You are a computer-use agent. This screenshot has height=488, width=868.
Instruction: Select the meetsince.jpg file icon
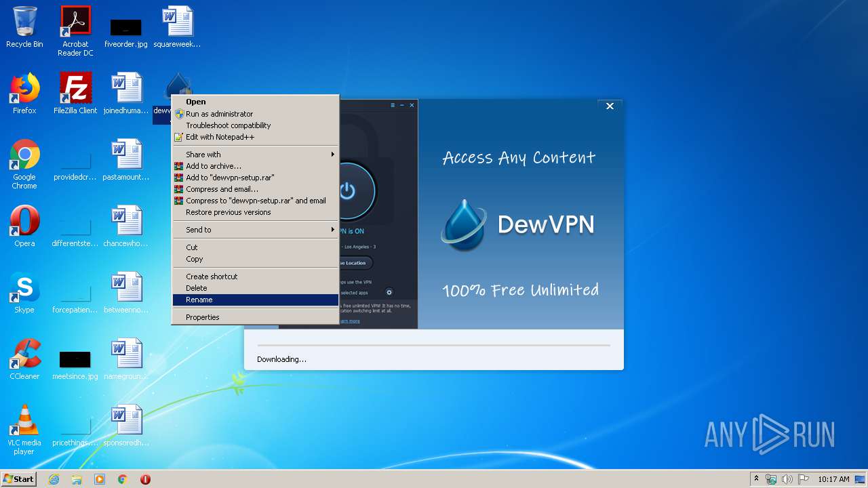click(x=75, y=365)
